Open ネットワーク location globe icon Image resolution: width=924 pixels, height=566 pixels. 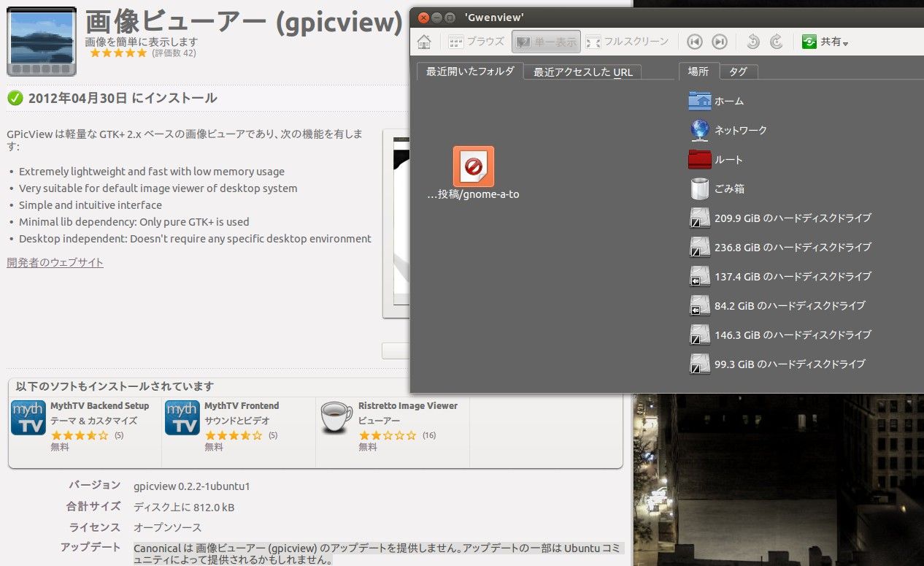coord(699,130)
